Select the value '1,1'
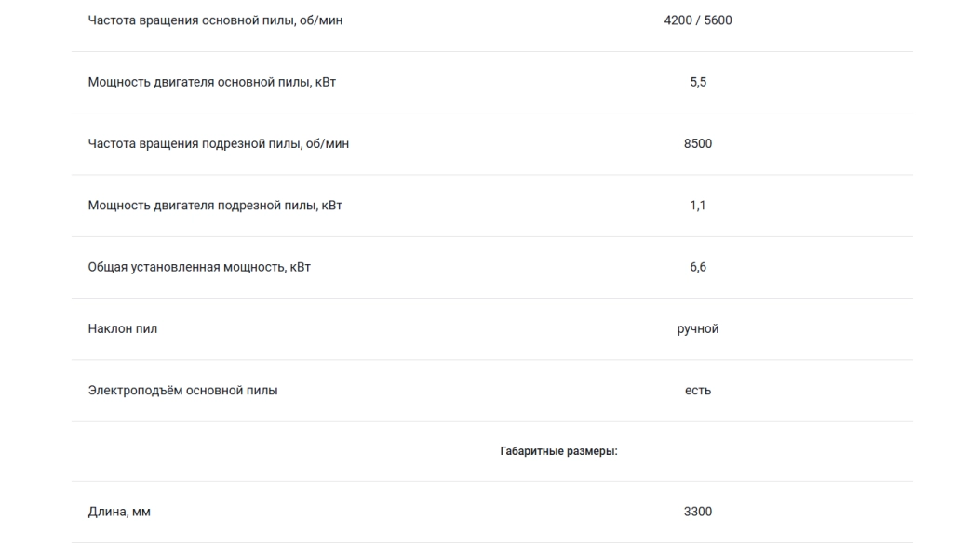This screenshot has height=560, width=953. coord(698,206)
